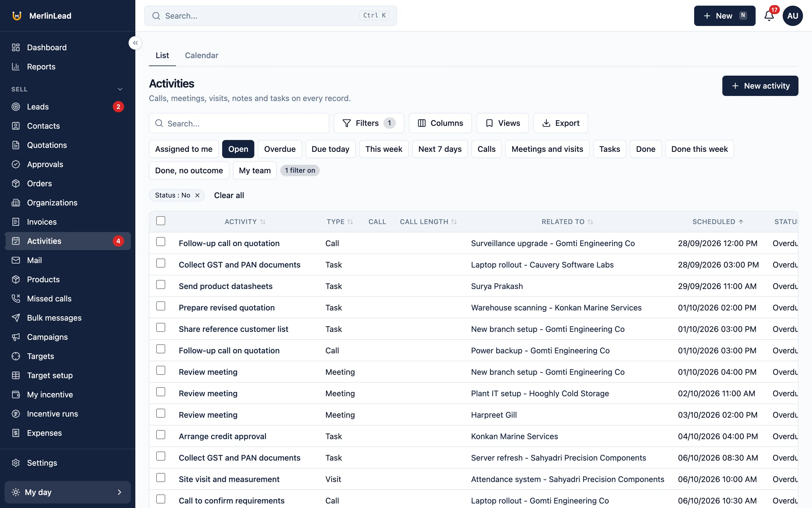The width and height of the screenshot is (812, 508).
Task: Sort by Scheduled column
Action: [x=718, y=222]
